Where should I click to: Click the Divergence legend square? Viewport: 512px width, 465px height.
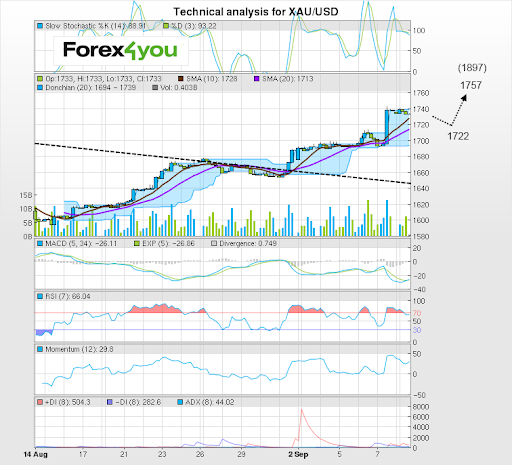(x=214, y=244)
